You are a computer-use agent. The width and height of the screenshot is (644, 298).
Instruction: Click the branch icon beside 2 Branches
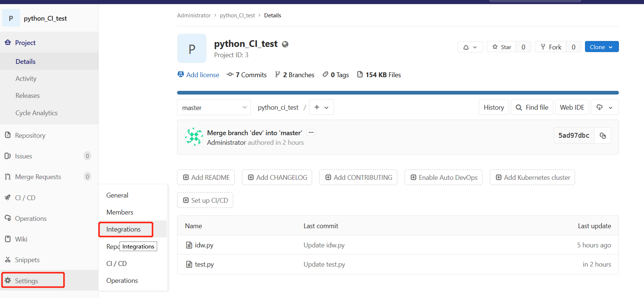[277, 75]
